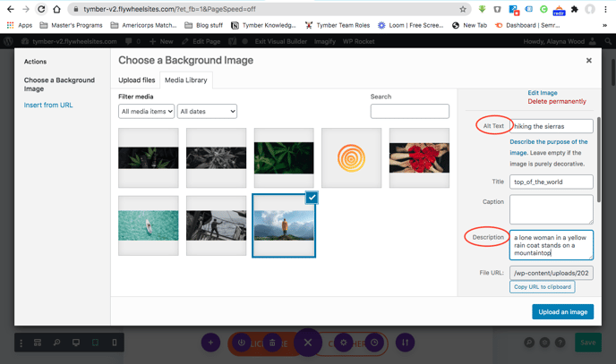Image resolution: width=616 pixels, height=364 pixels.
Task: Open Divi builder history clock icon
Action: coord(375,343)
